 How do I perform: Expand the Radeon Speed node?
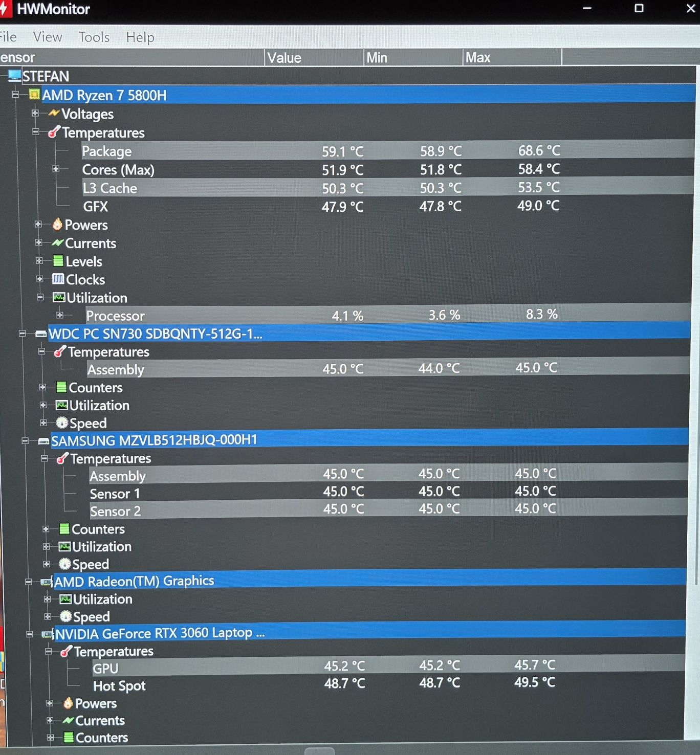point(47,616)
